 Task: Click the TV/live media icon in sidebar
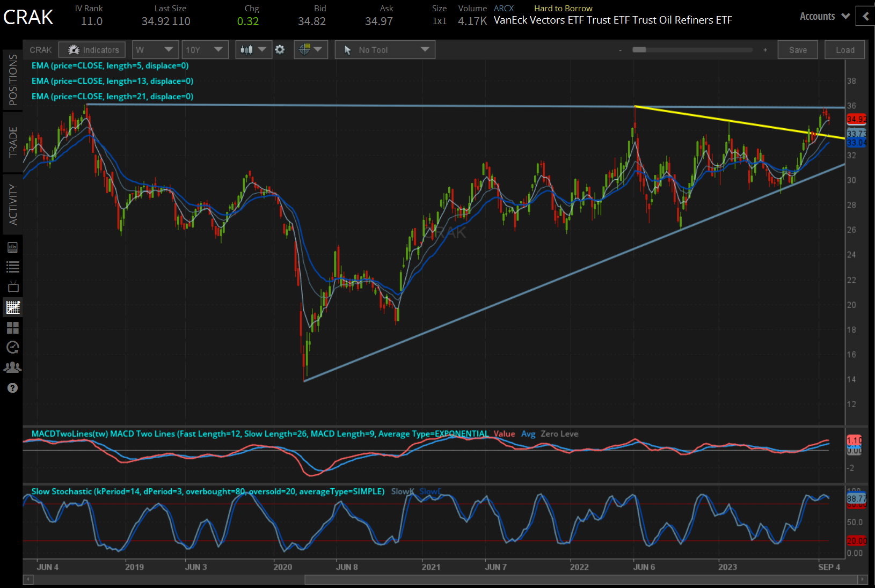13,286
